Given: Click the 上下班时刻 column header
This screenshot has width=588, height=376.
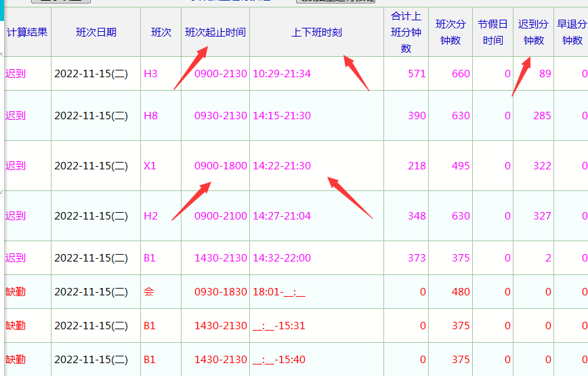Looking at the screenshot, I should [x=316, y=32].
